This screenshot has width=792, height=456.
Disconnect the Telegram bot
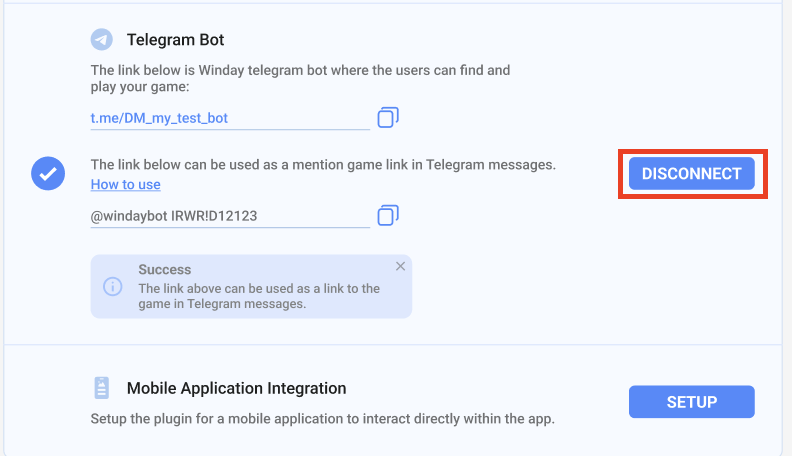pos(691,173)
